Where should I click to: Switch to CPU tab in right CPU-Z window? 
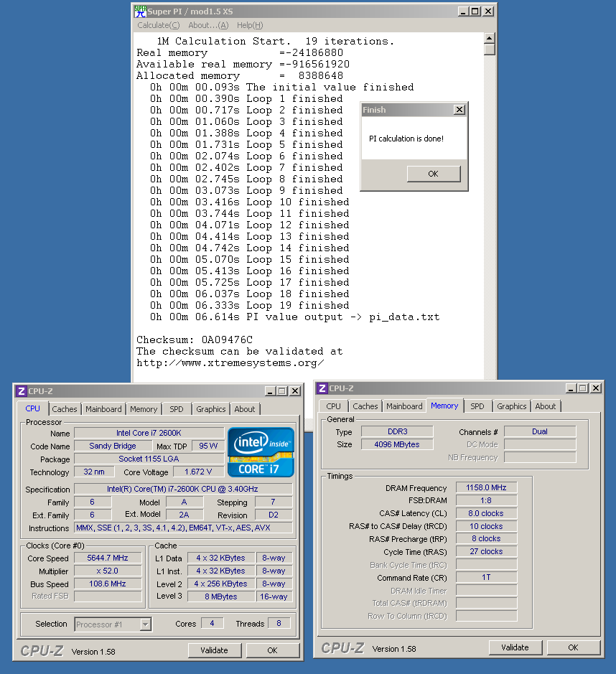click(333, 406)
